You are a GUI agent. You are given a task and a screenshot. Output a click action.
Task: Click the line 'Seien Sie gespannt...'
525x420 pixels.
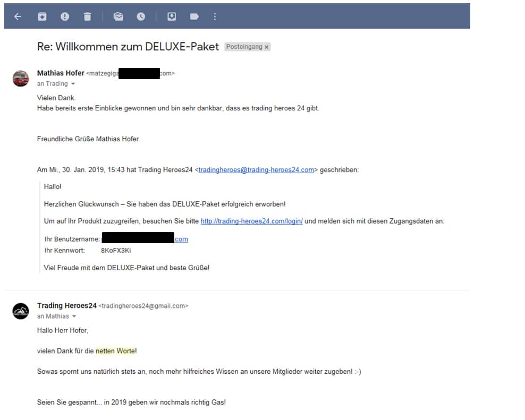(131, 402)
